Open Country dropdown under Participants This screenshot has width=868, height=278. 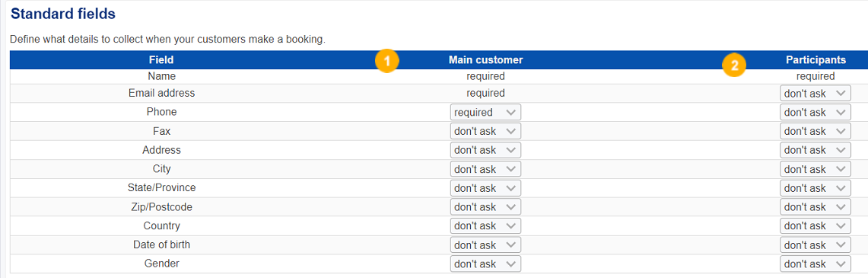[816, 226]
